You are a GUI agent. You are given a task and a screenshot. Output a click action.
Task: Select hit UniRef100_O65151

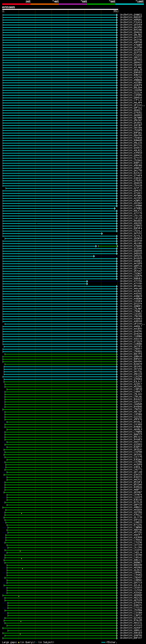tap(131, 256)
